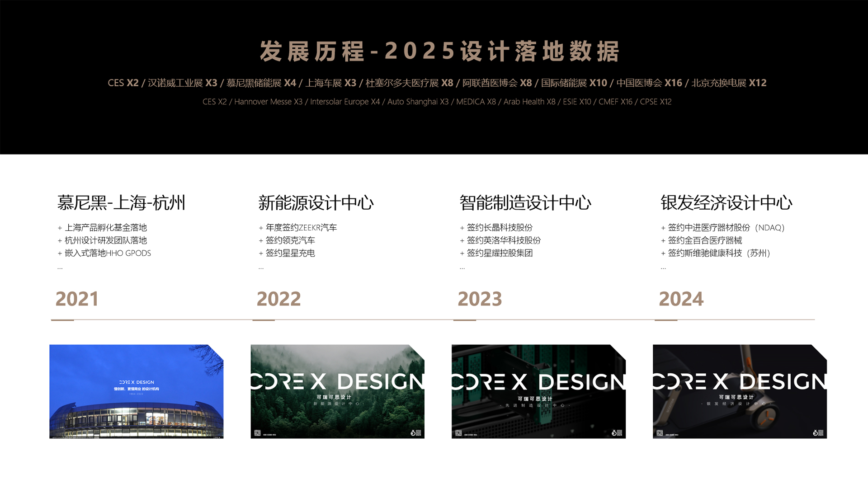Click the 国际储能展 X10 text
Viewport: 868px width, 488px height.
[574, 83]
